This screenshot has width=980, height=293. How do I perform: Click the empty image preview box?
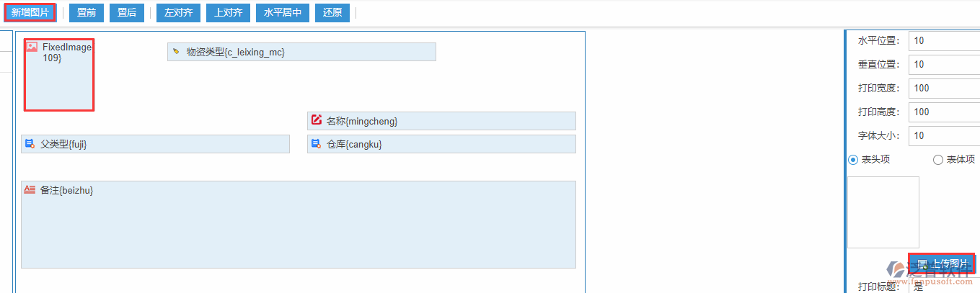[883, 212]
